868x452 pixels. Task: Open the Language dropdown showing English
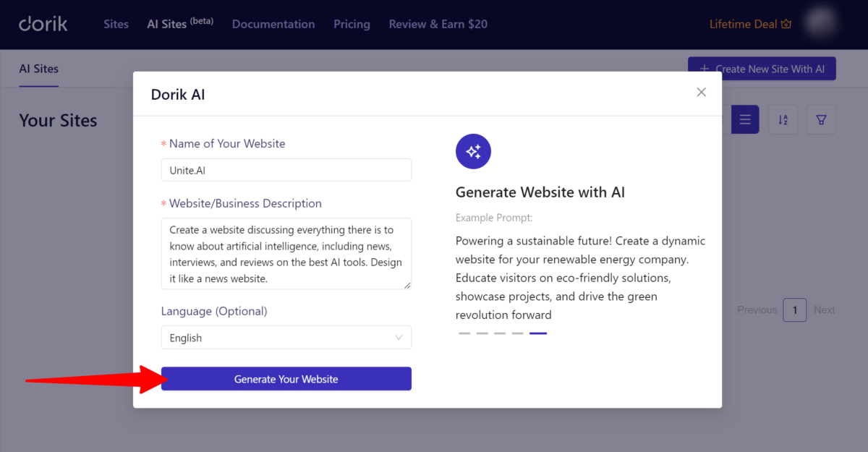pyautogui.click(x=286, y=338)
